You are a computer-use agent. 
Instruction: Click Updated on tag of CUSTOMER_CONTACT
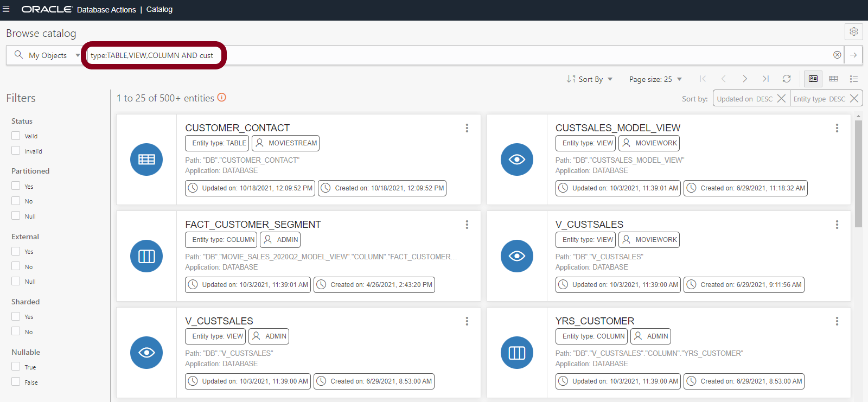click(250, 188)
